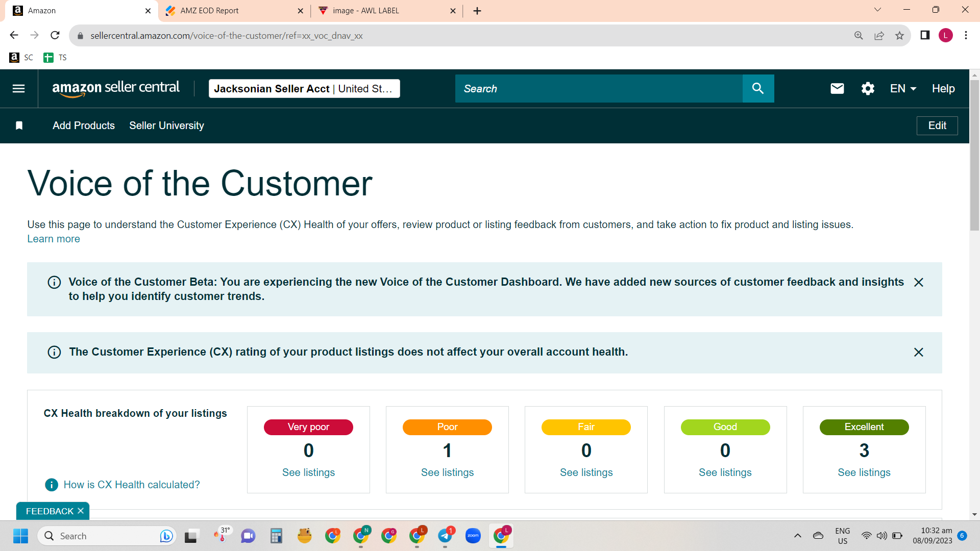Click the Edit button in the navigation bar
The image size is (980, 551).
(937, 126)
